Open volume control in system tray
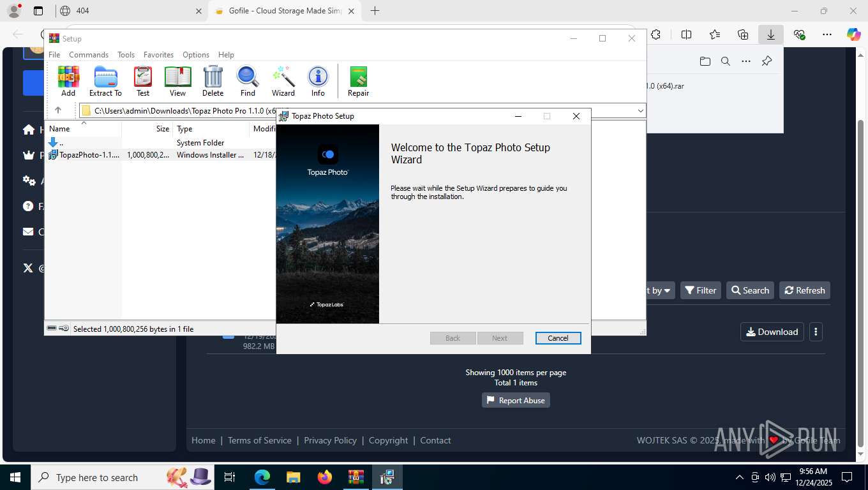This screenshot has width=868, height=490. [x=770, y=477]
